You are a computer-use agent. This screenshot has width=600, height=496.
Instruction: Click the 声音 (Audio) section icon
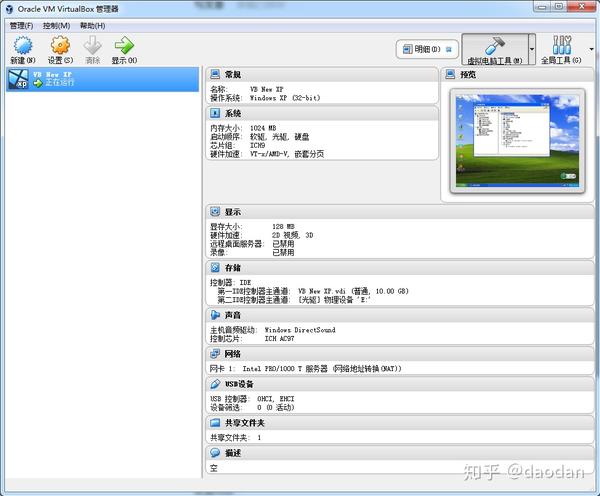click(215, 315)
